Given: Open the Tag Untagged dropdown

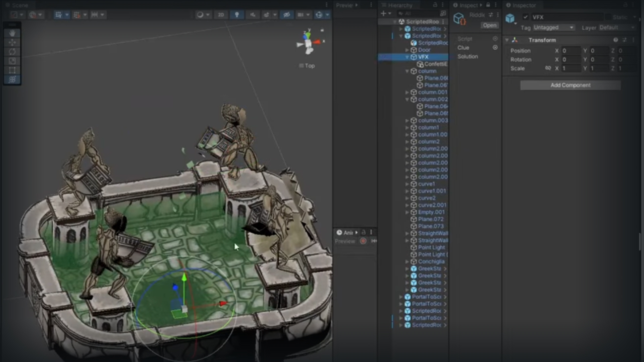Looking at the screenshot, I should click(553, 27).
